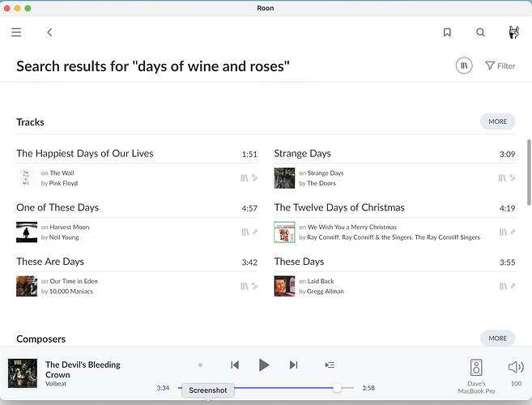This screenshot has width=532, height=405.
Task: Open album link Our Time in Eden
Action: pos(74,281)
